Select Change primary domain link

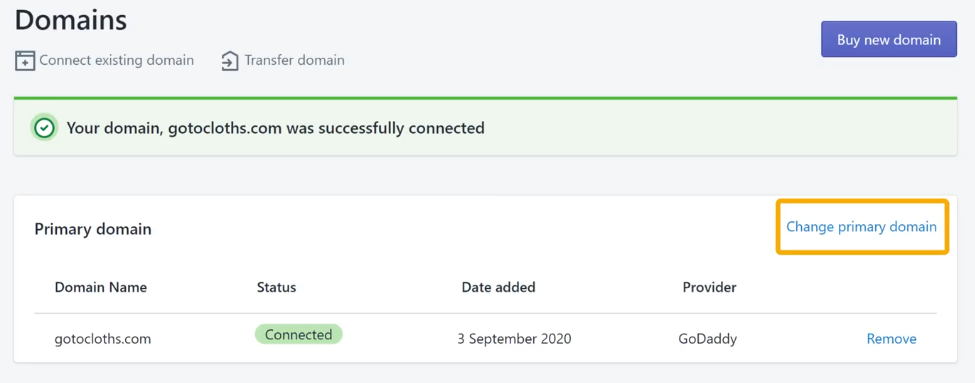point(861,227)
